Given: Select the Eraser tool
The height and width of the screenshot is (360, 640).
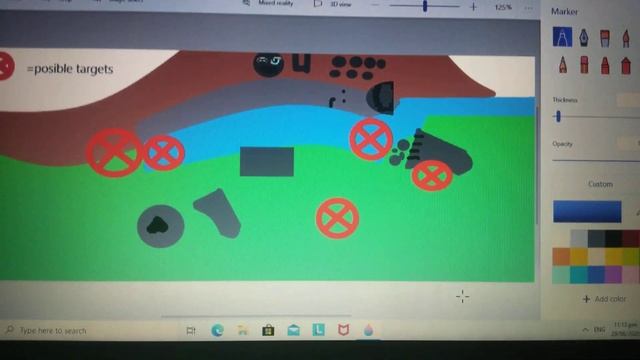Looking at the screenshot, I should tap(584, 65).
